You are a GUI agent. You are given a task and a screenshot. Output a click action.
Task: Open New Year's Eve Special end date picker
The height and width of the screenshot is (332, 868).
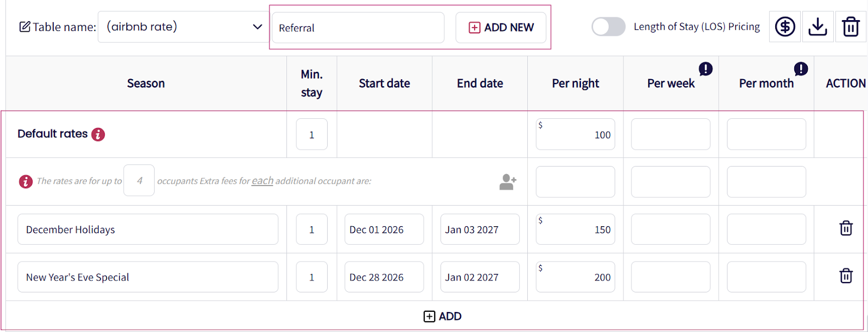[480, 277]
